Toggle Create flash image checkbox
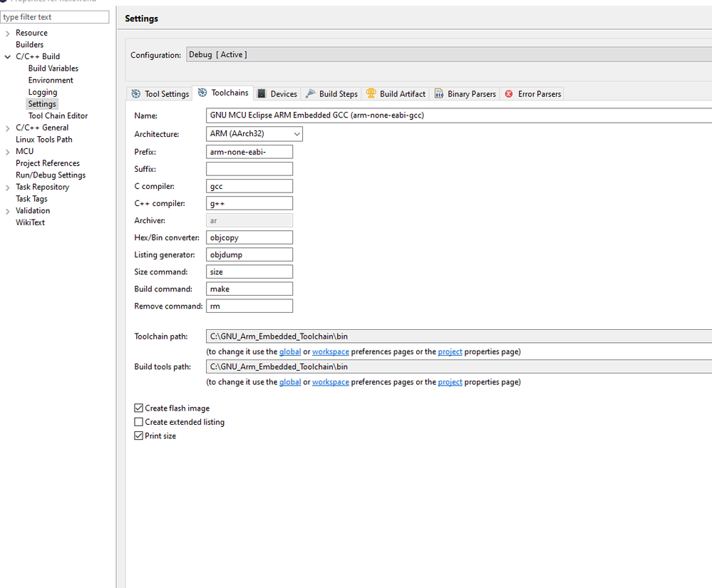Viewport: 712px width, 588px height. tap(139, 408)
